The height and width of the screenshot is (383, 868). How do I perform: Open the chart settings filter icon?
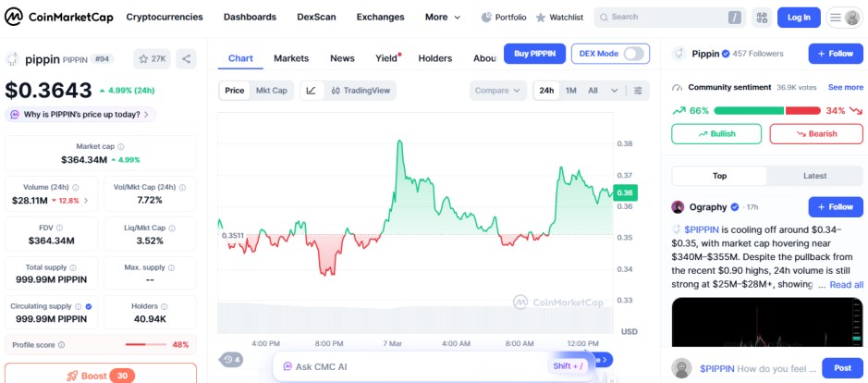click(x=638, y=91)
